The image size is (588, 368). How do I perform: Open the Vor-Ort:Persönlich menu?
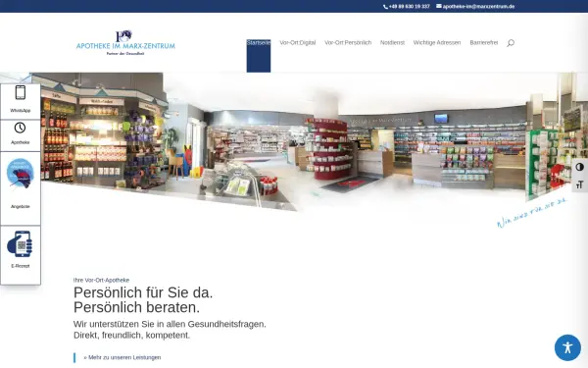tap(348, 43)
